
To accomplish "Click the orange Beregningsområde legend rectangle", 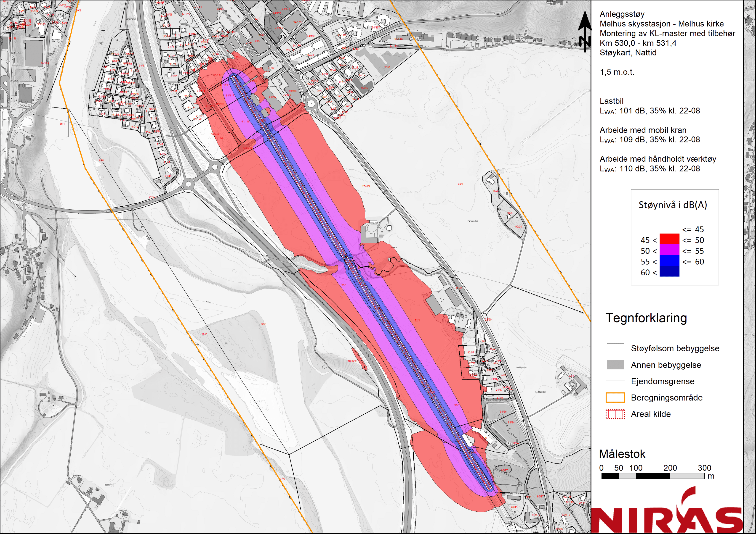I will click(615, 397).
